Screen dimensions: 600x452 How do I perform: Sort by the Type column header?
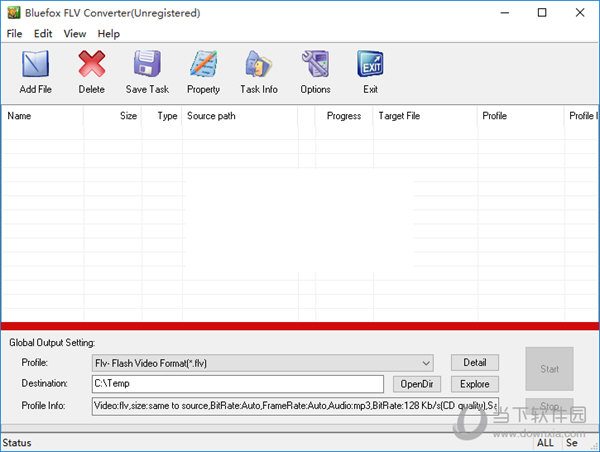point(162,116)
